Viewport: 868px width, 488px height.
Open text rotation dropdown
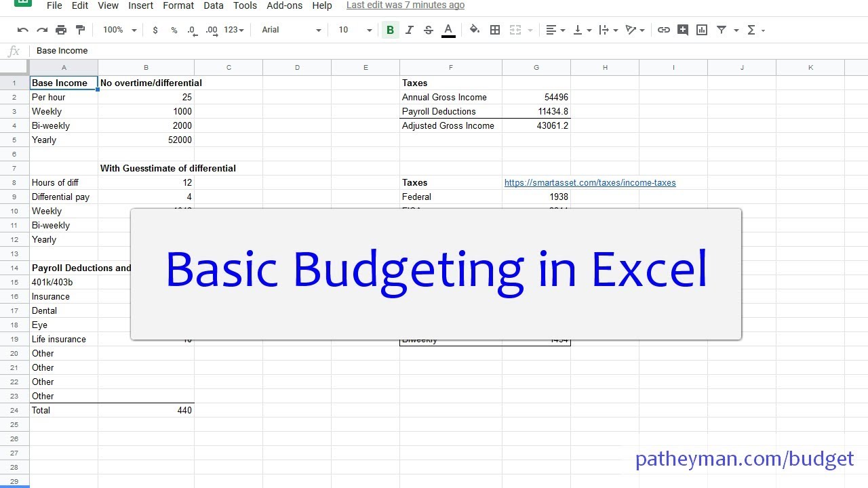(x=635, y=30)
